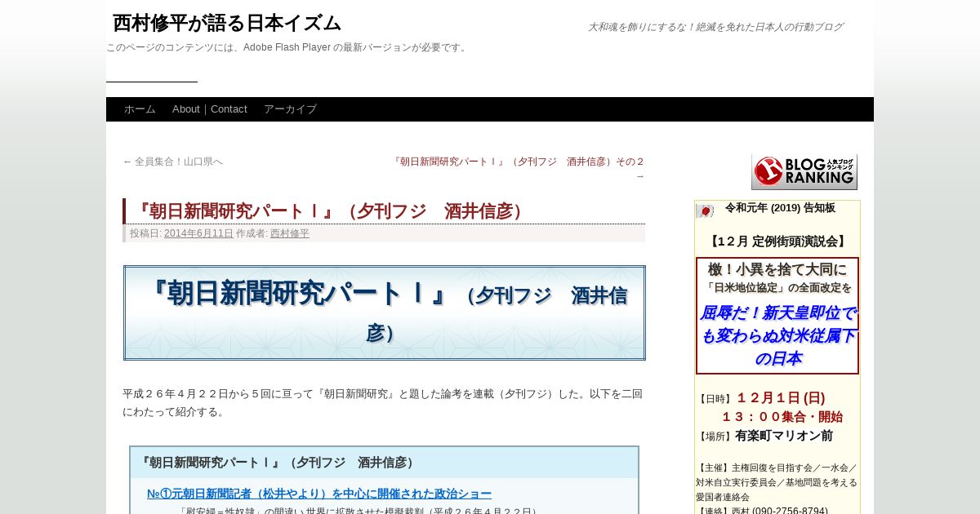Click text 【１２月 定例街頭演説会】
980x514 pixels.
[x=777, y=241]
